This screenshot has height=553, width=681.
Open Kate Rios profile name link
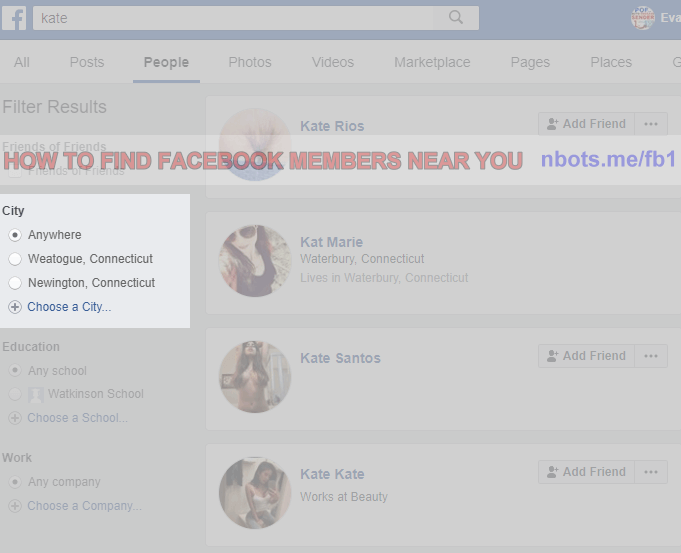tap(332, 126)
